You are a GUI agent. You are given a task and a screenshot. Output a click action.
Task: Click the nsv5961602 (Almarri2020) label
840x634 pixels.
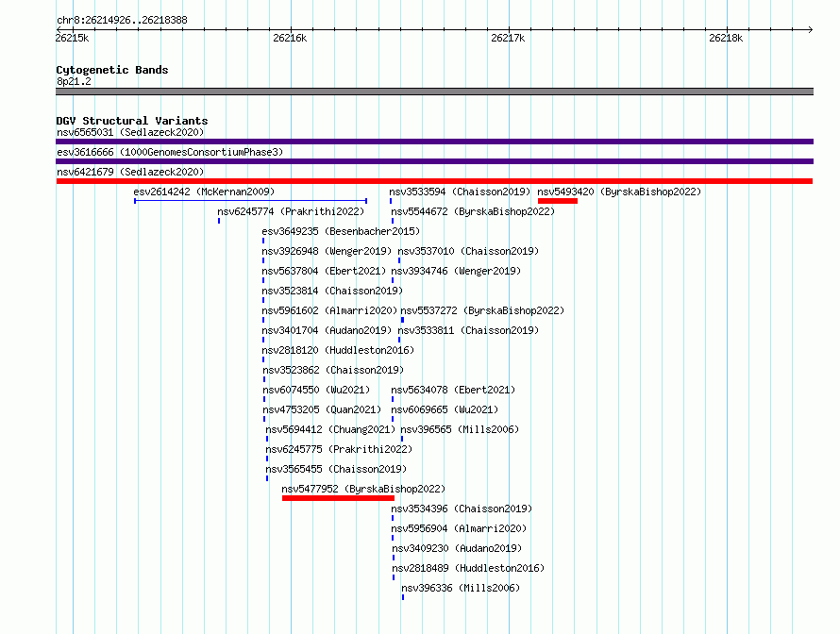tap(329, 310)
